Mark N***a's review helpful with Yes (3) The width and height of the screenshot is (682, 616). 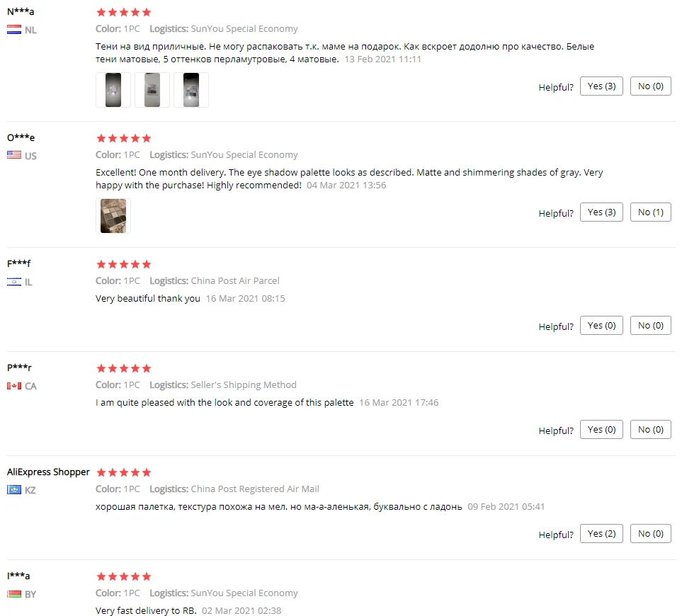(x=601, y=86)
